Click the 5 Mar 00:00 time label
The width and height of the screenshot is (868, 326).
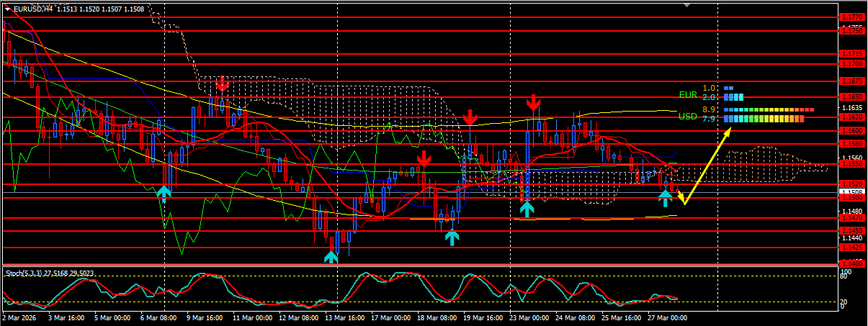tap(112, 317)
